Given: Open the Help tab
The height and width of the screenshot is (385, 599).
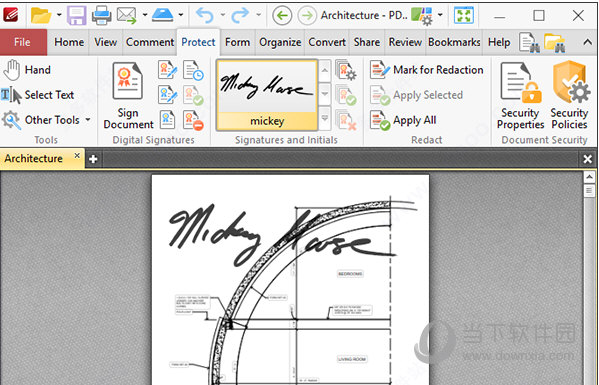Looking at the screenshot, I should [x=499, y=42].
